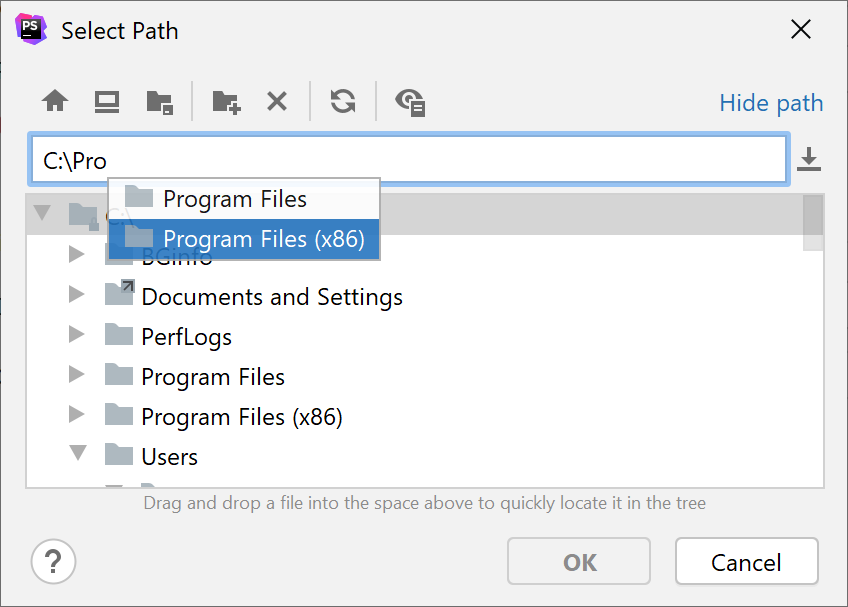Screen dimensions: 848x607
Task: Click the Hide path link
Action: coord(770,102)
